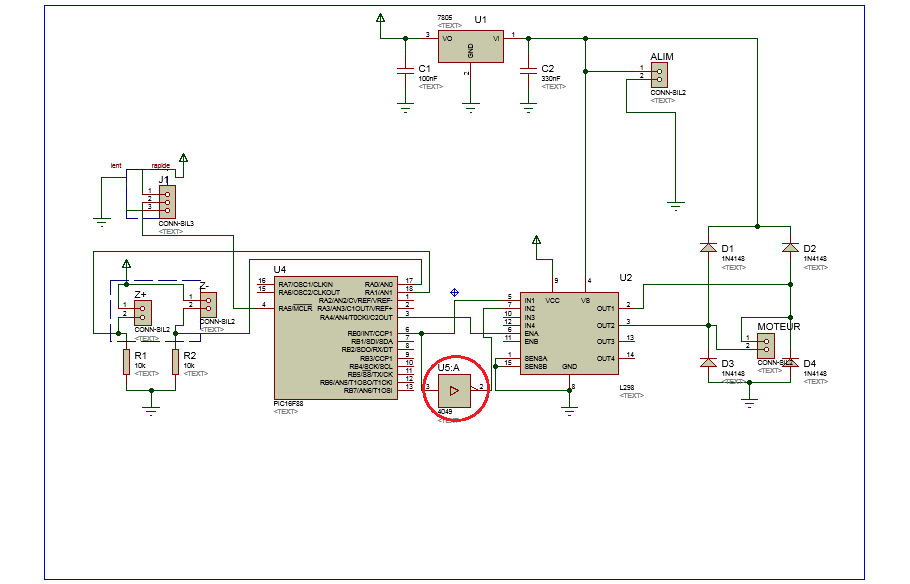This screenshot has height=584, width=910.
Task: Click the '1N4148' label under D1
Action: click(733, 259)
